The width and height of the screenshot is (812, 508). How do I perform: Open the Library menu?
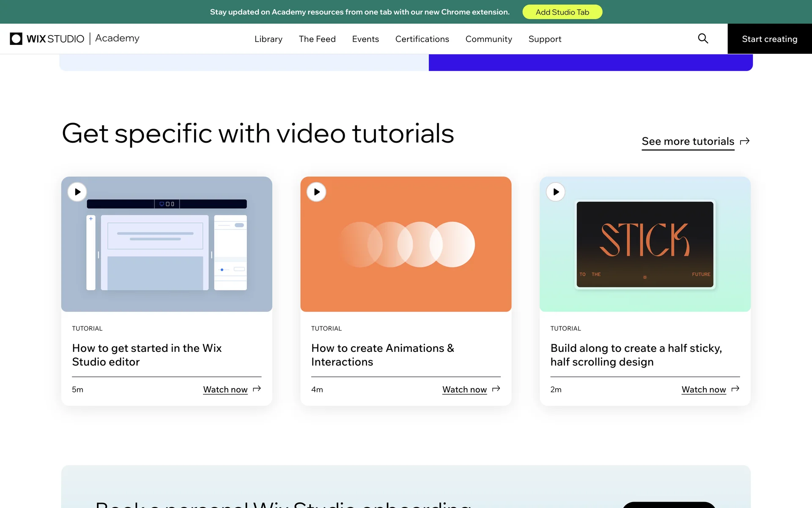[268, 39]
